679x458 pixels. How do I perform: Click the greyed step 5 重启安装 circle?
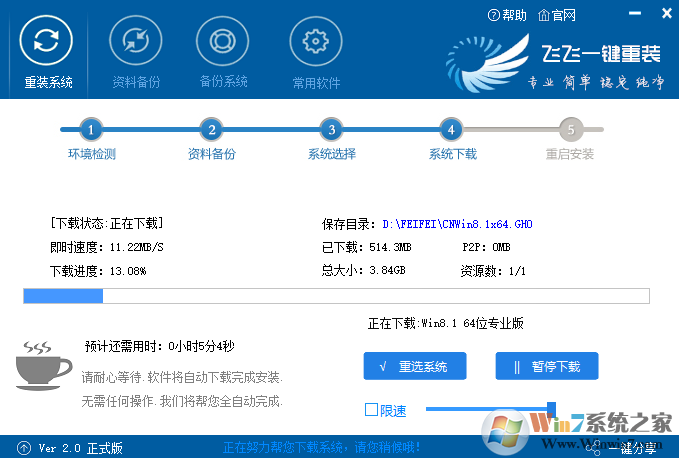570,129
